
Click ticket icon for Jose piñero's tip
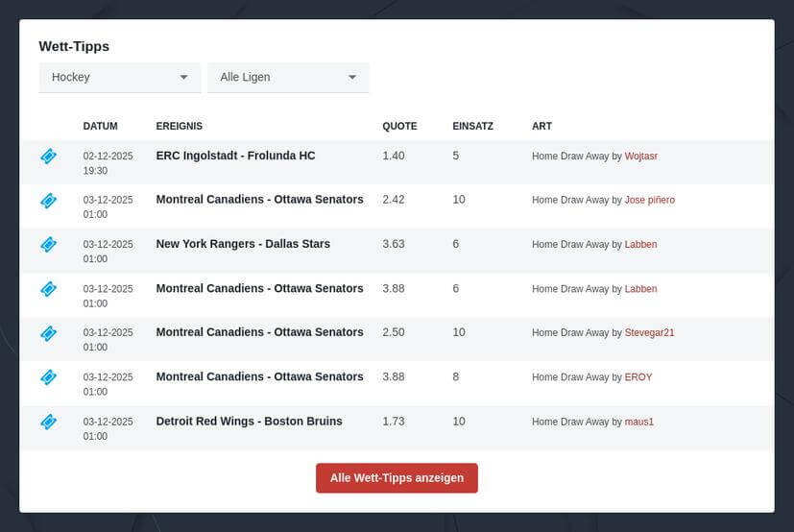click(49, 201)
